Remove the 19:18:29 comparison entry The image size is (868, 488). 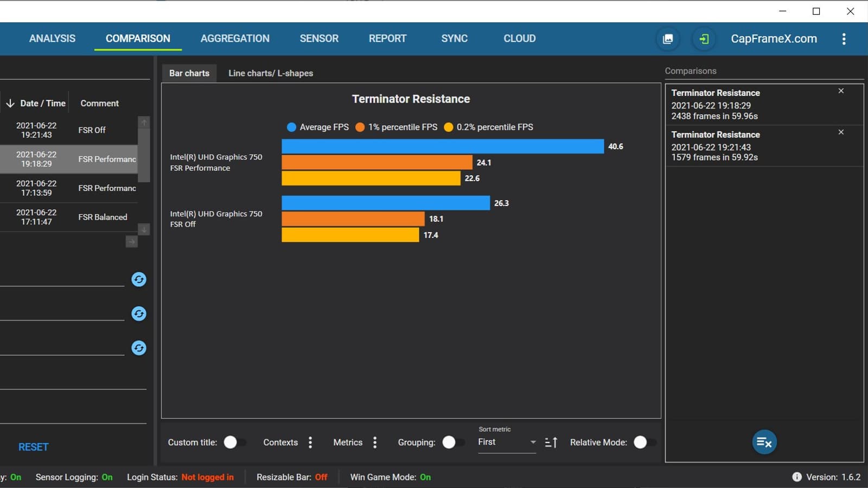tap(841, 91)
